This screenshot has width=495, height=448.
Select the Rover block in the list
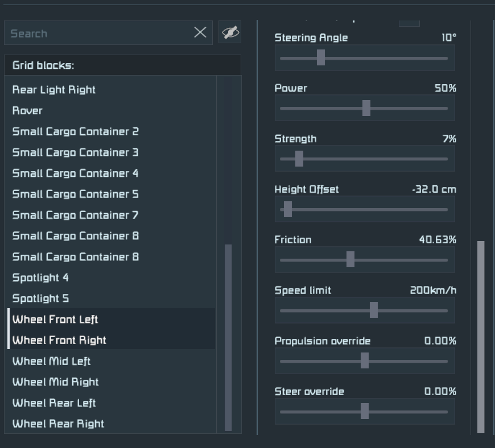click(27, 111)
